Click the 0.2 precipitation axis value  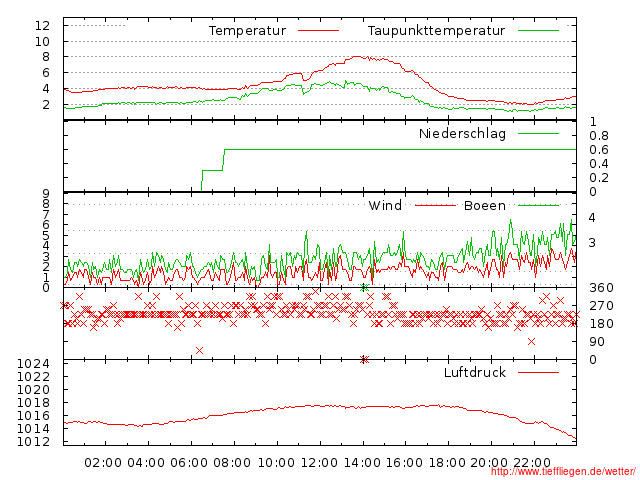pyautogui.click(x=599, y=178)
